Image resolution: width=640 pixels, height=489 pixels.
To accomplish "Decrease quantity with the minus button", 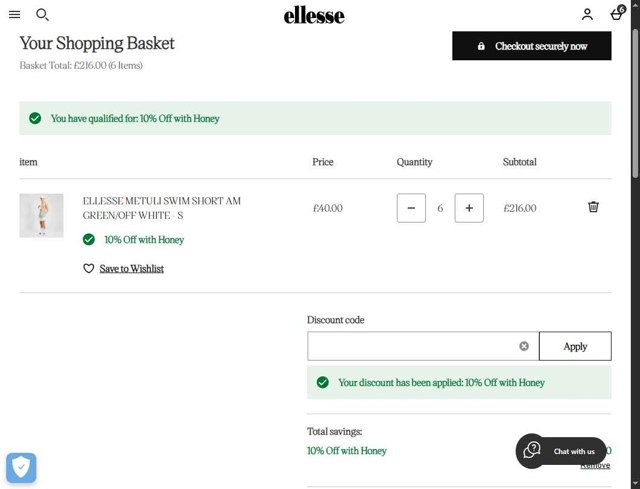I will (411, 208).
